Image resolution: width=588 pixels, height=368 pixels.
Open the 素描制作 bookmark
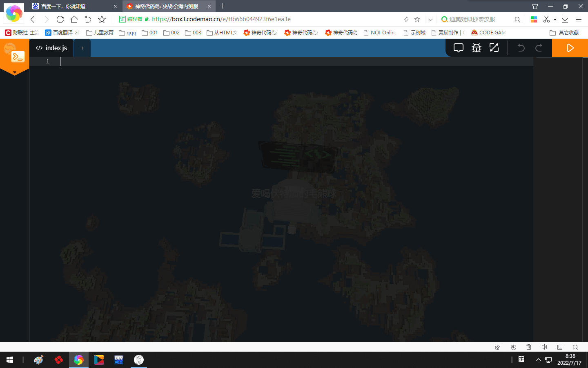[448, 33]
